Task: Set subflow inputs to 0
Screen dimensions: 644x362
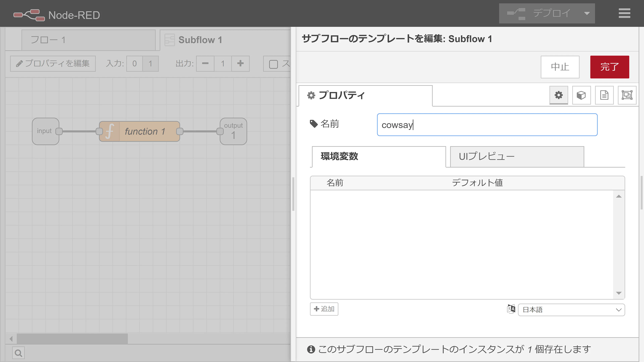Action: pyautogui.click(x=135, y=64)
